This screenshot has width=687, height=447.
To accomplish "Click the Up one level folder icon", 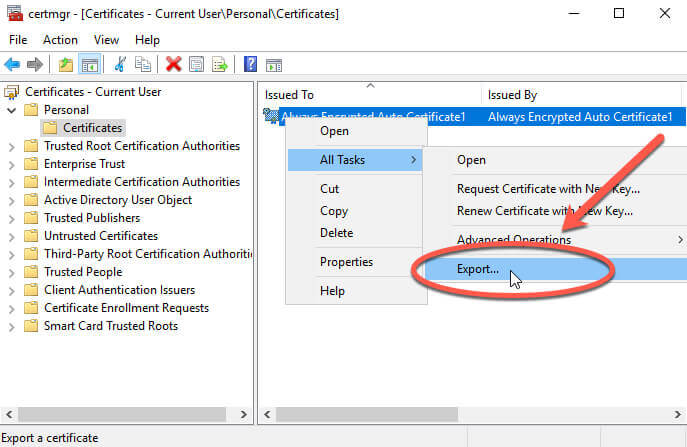I will click(x=66, y=65).
